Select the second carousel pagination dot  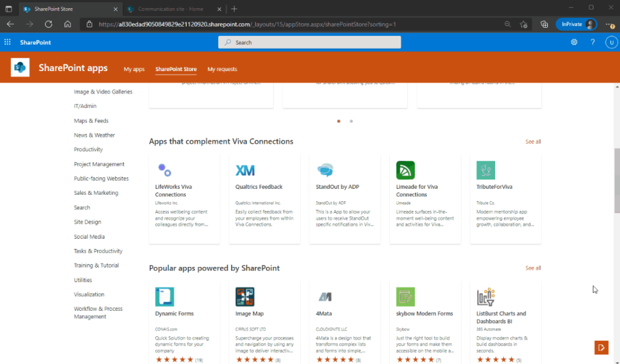click(x=351, y=121)
